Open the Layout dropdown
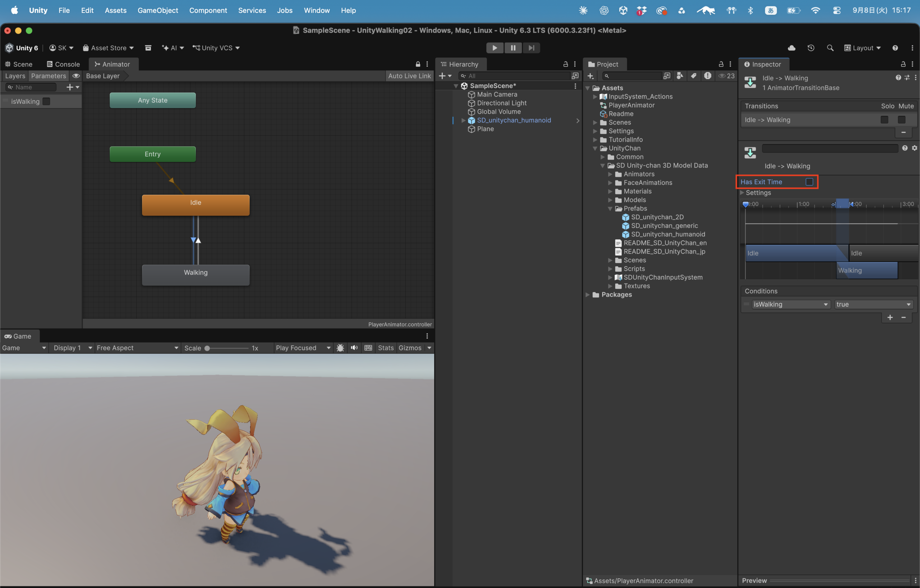Screen dimensions: 920x588 pos(862,48)
